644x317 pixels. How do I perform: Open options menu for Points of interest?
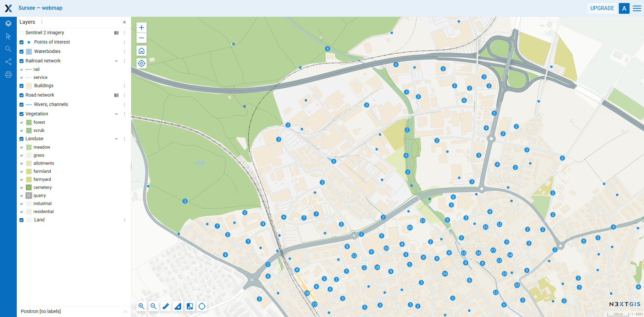pyautogui.click(x=124, y=42)
